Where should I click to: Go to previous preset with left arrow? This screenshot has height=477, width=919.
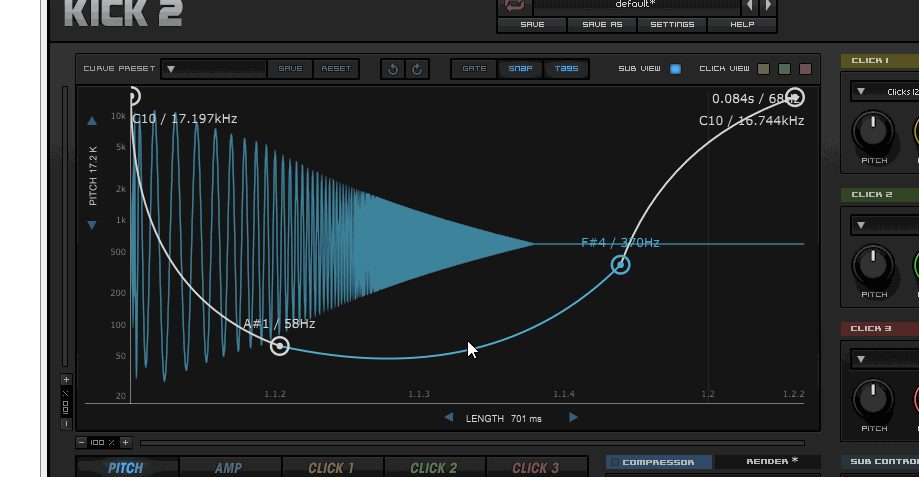tap(750, 6)
